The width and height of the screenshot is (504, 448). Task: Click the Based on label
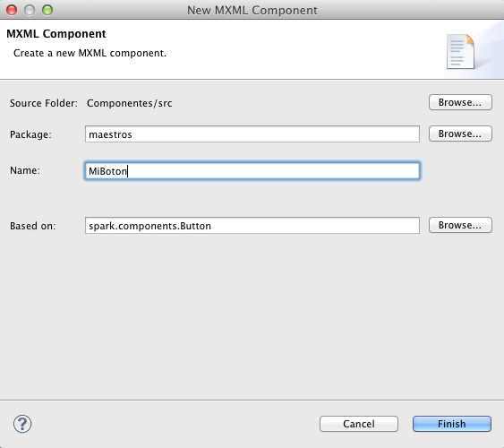32,226
